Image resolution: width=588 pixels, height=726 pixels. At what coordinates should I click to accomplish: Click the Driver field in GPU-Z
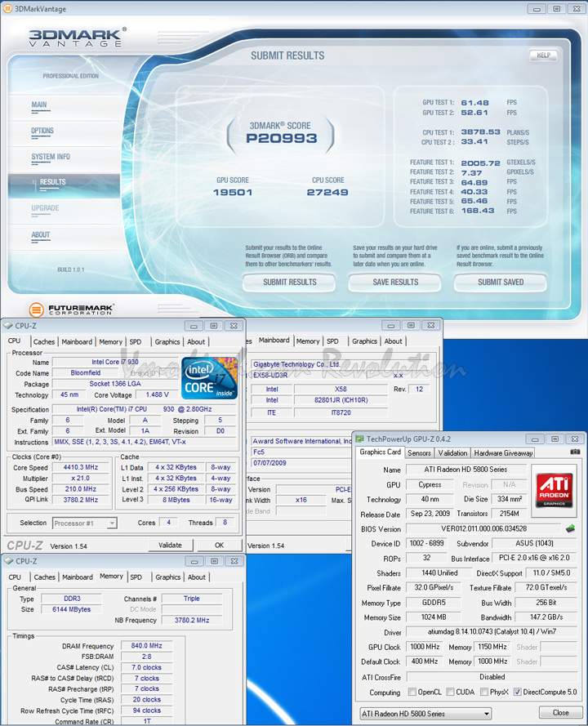pyautogui.click(x=492, y=631)
